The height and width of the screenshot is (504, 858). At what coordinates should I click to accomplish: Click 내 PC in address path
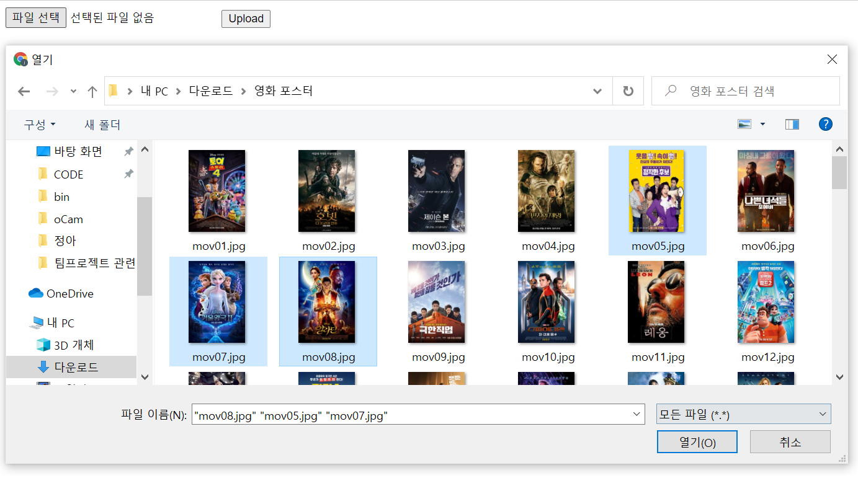click(x=154, y=91)
